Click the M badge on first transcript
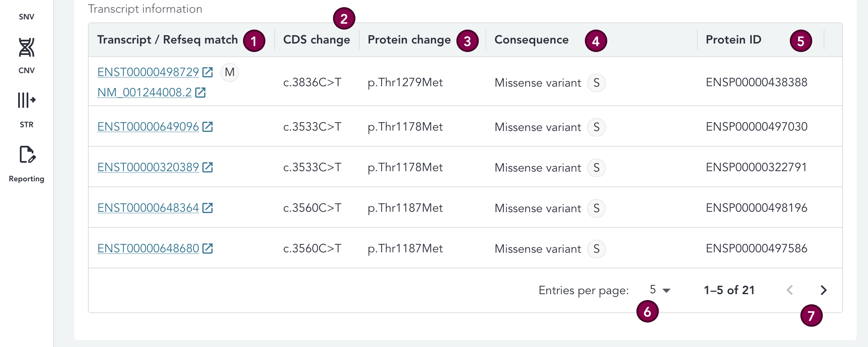The image size is (868, 347). click(x=229, y=72)
